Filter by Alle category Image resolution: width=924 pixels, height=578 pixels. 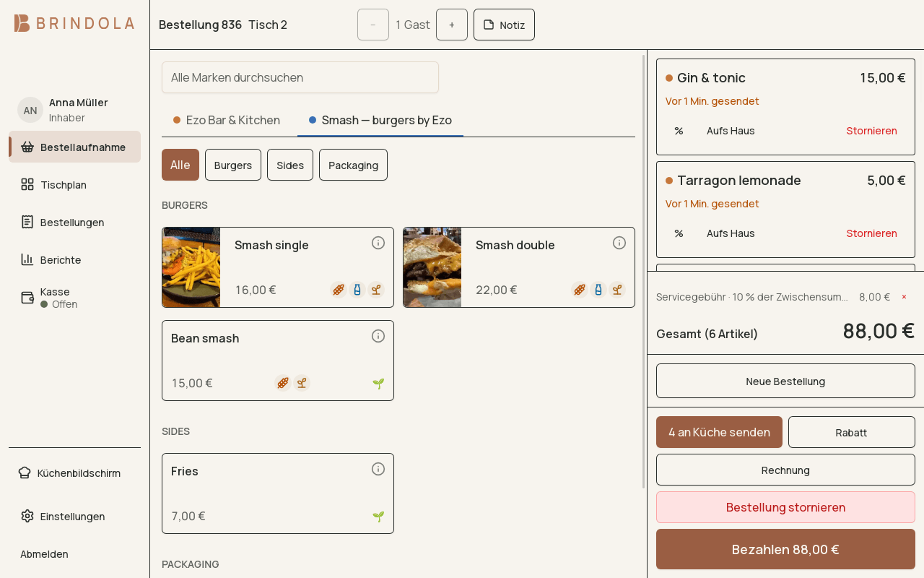pyautogui.click(x=180, y=165)
